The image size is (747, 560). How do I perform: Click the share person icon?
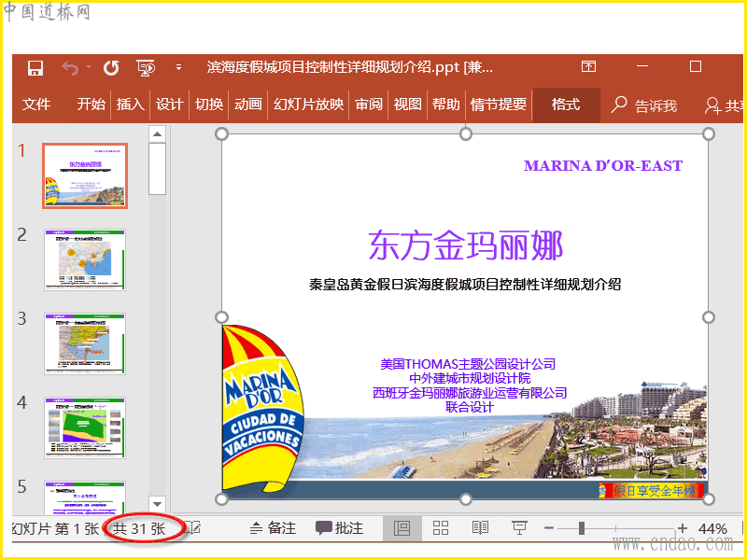point(712,105)
